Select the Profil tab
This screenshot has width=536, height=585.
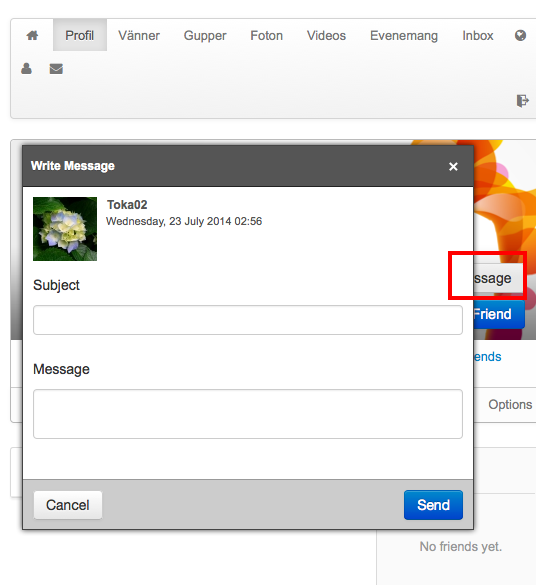tap(79, 35)
